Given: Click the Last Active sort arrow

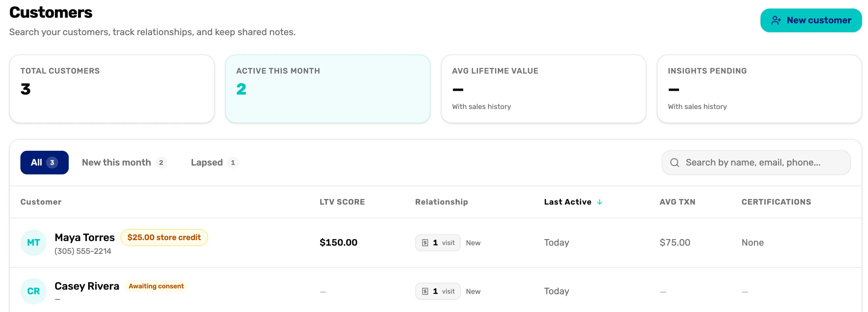Looking at the screenshot, I should click(x=599, y=202).
